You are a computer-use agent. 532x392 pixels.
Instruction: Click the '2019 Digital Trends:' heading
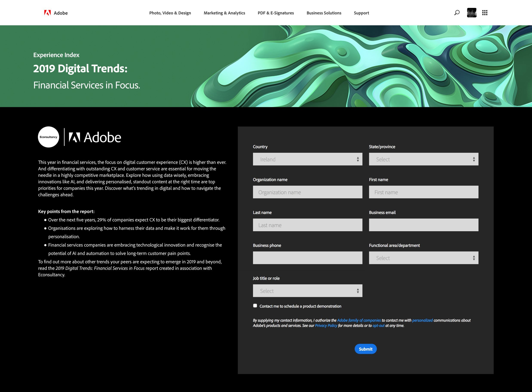coord(80,68)
